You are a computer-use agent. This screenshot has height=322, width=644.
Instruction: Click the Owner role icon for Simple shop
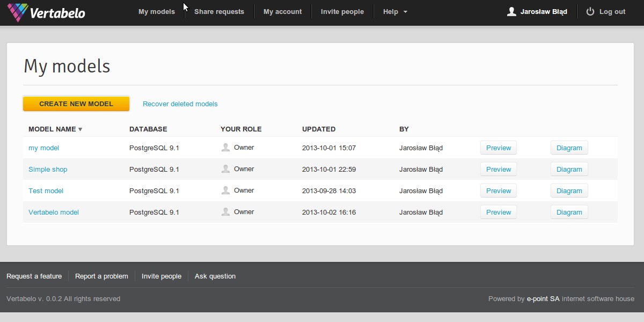coord(225,169)
